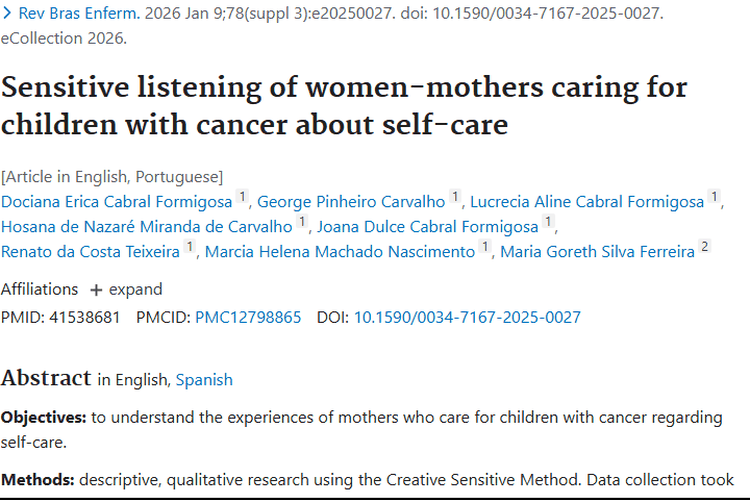Viewport: 750px width, 500px height.
Task: Switch abstract language to Spanish
Action: (204, 380)
